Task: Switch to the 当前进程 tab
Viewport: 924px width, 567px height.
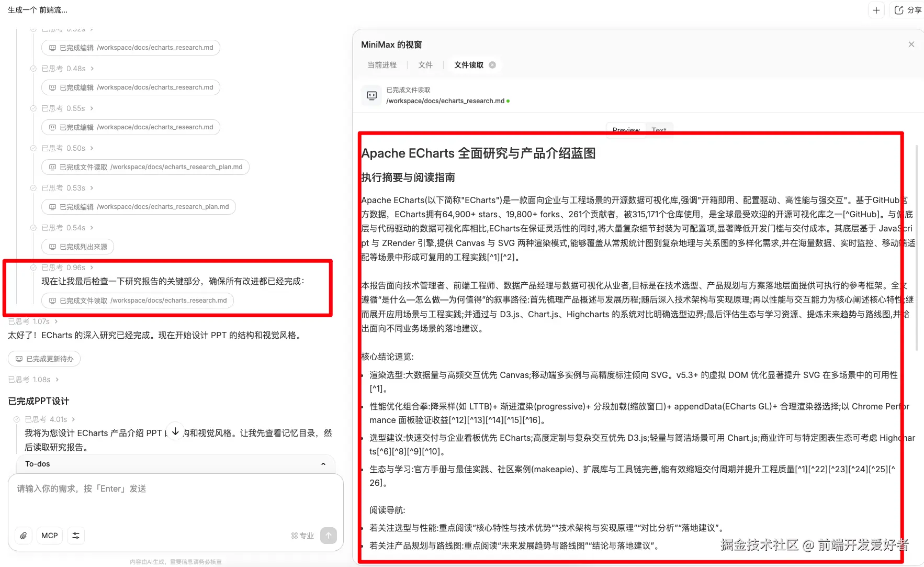Action: pyautogui.click(x=382, y=65)
